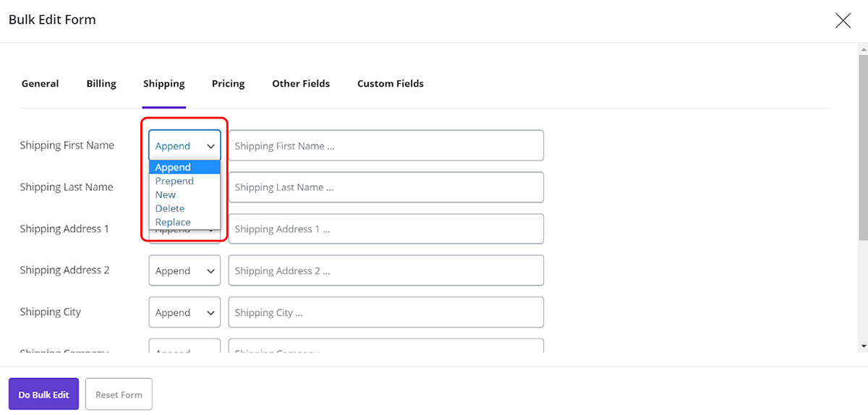Close the Bulk Edit Form dialog
This screenshot has height=415, width=868.
(843, 20)
